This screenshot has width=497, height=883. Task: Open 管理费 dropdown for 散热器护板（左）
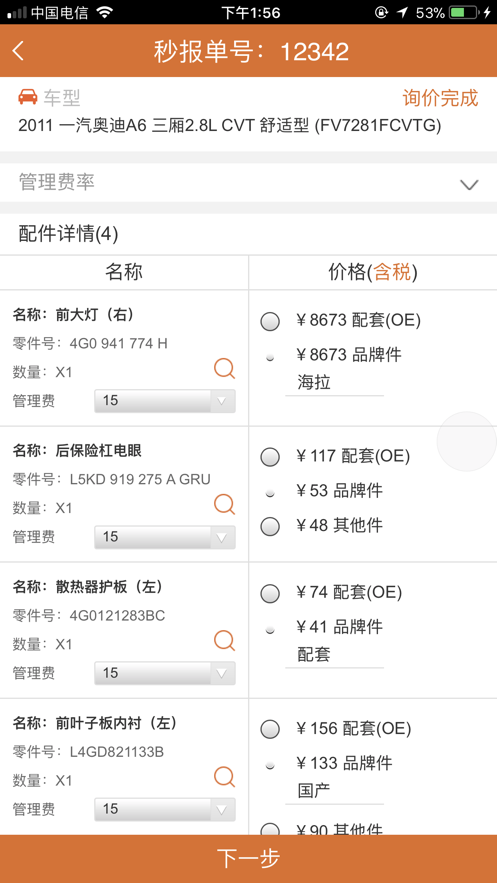[165, 673]
